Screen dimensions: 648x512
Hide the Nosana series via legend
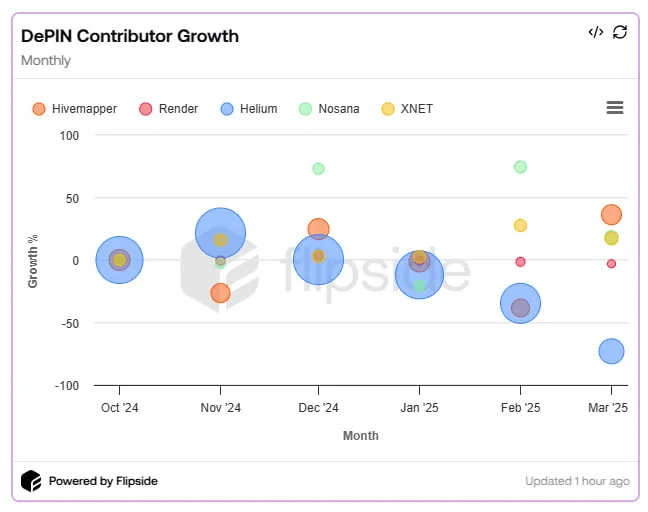point(329,109)
